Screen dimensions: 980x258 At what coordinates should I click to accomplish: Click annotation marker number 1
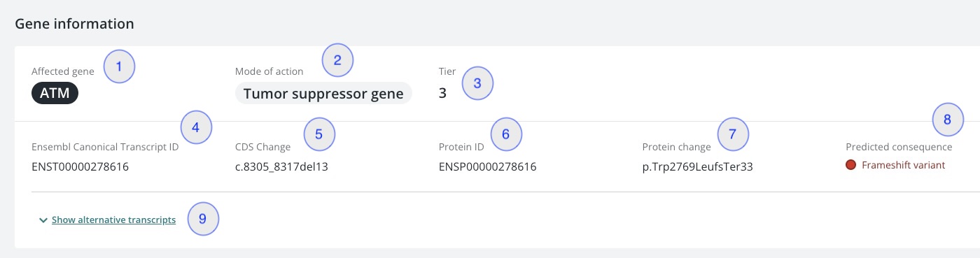(x=119, y=67)
